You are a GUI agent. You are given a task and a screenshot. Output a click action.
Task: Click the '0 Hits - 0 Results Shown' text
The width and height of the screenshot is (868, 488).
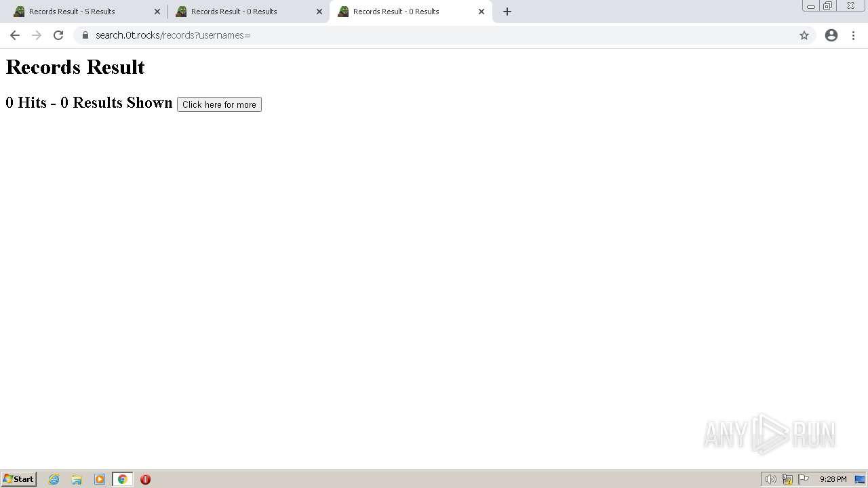89,102
